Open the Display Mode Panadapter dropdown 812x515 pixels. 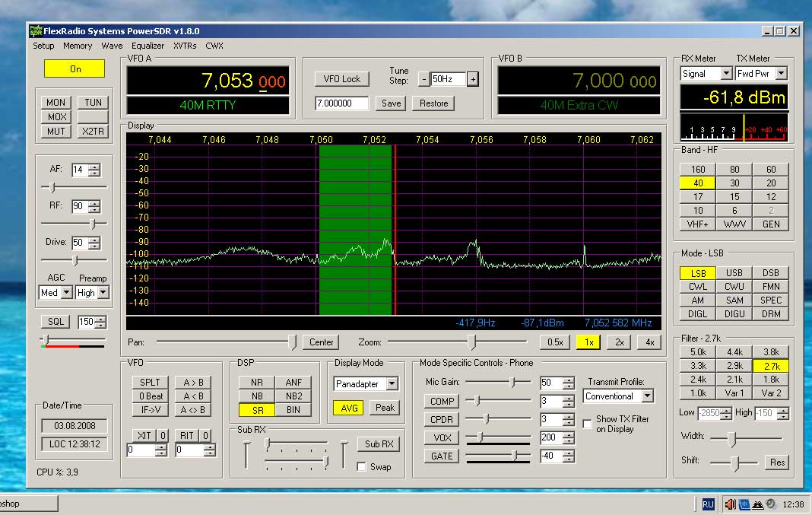click(392, 384)
